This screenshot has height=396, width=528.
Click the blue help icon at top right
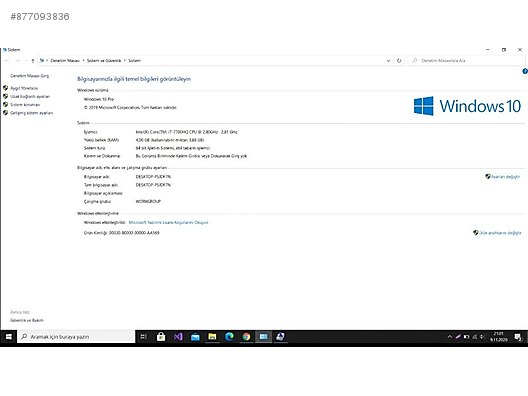[x=525, y=71]
